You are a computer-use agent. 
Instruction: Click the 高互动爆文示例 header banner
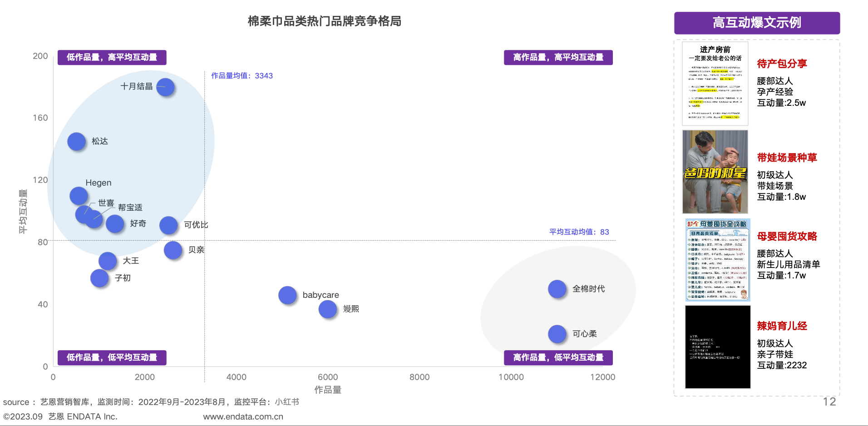(x=757, y=23)
